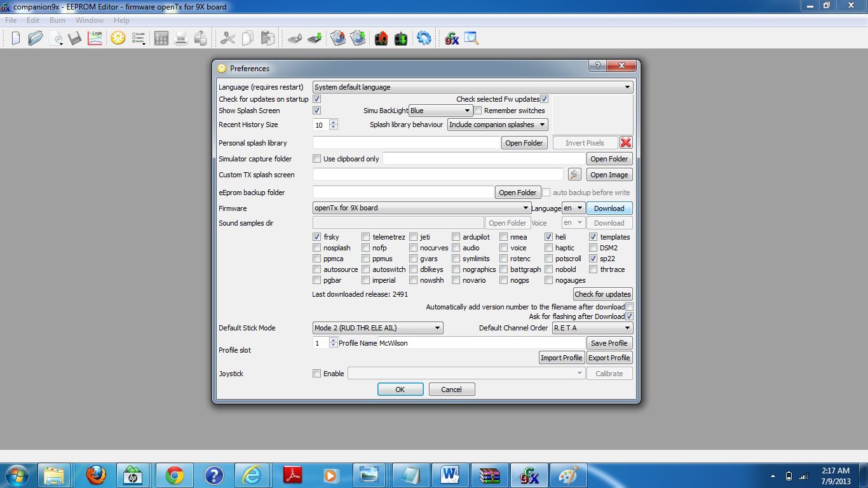Image resolution: width=868 pixels, height=488 pixels.
Task: Click the Profile Name text field
Action: pos(481,343)
